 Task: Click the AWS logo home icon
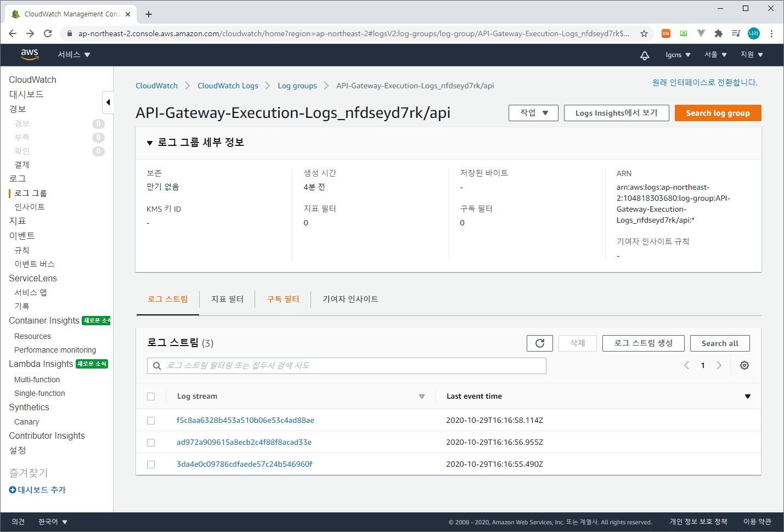click(x=30, y=54)
